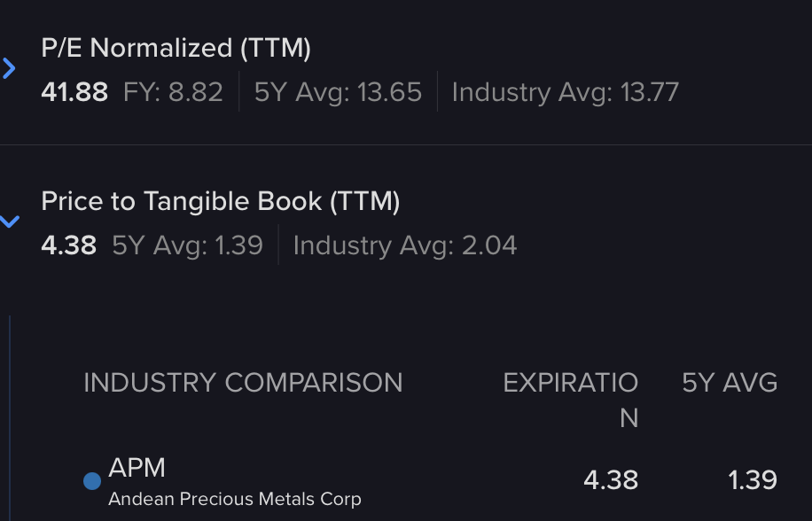Open the APM ticker symbol
Image resolution: width=812 pixels, height=521 pixels.
(x=137, y=468)
